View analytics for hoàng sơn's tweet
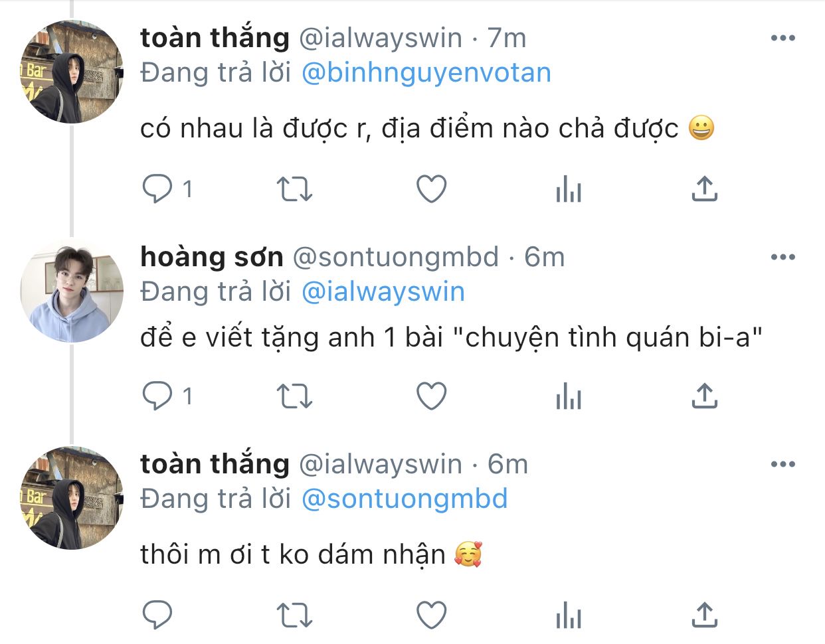The height and width of the screenshot is (644, 825). point(569,397)
